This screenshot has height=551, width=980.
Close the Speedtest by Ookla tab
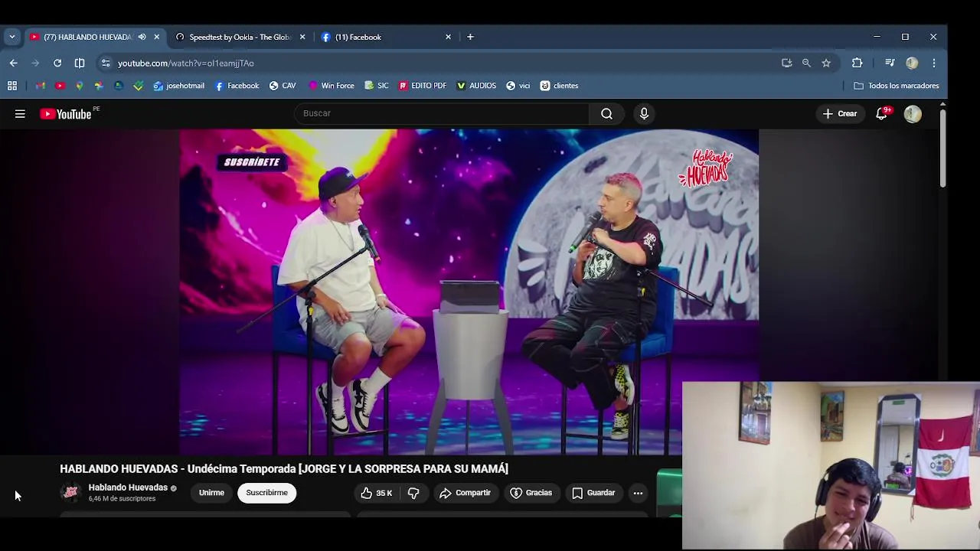coord(302,37)
